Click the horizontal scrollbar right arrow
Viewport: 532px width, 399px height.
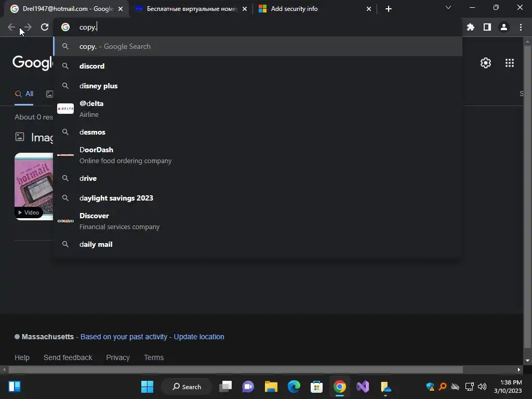click(x=519, y=369)
